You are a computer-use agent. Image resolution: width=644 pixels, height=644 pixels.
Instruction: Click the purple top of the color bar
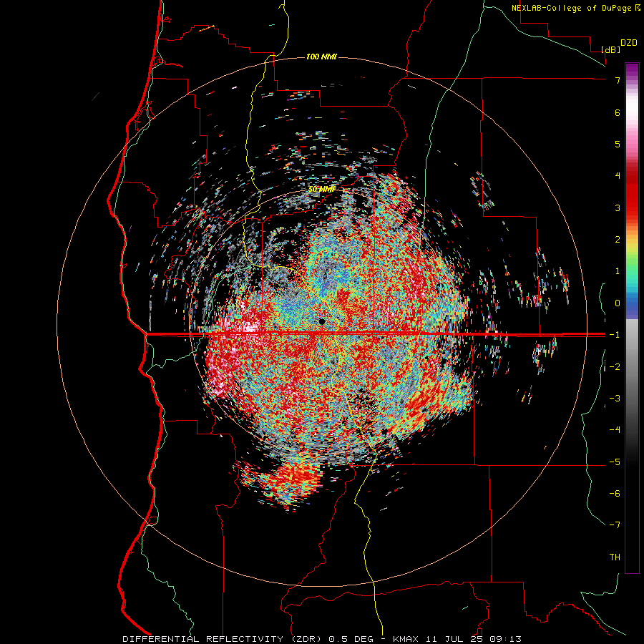pyautogui.click(x=632, y=70)
